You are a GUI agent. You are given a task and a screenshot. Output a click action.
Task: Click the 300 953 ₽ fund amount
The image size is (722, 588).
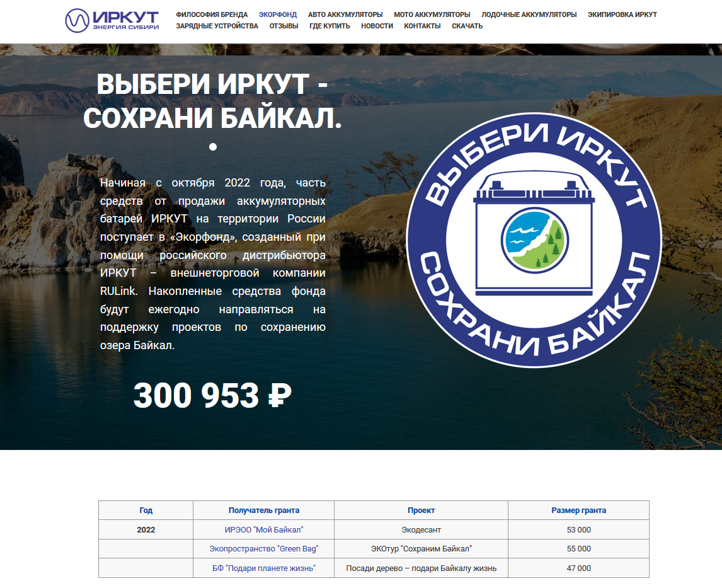[x=213, y=396]
